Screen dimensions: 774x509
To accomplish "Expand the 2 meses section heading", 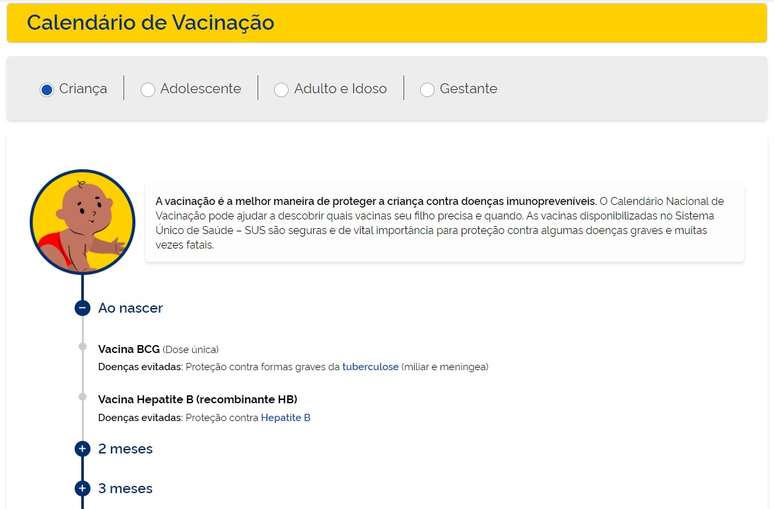I will [x=125, y=449].
